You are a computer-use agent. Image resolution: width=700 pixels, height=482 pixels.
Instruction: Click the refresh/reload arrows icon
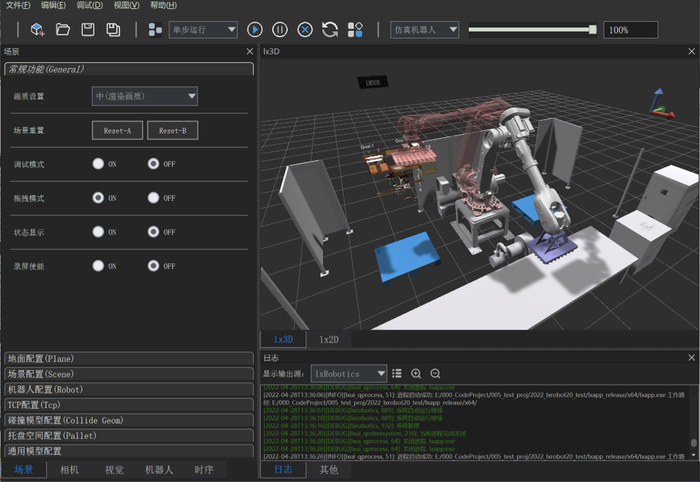tap(330, 30)
